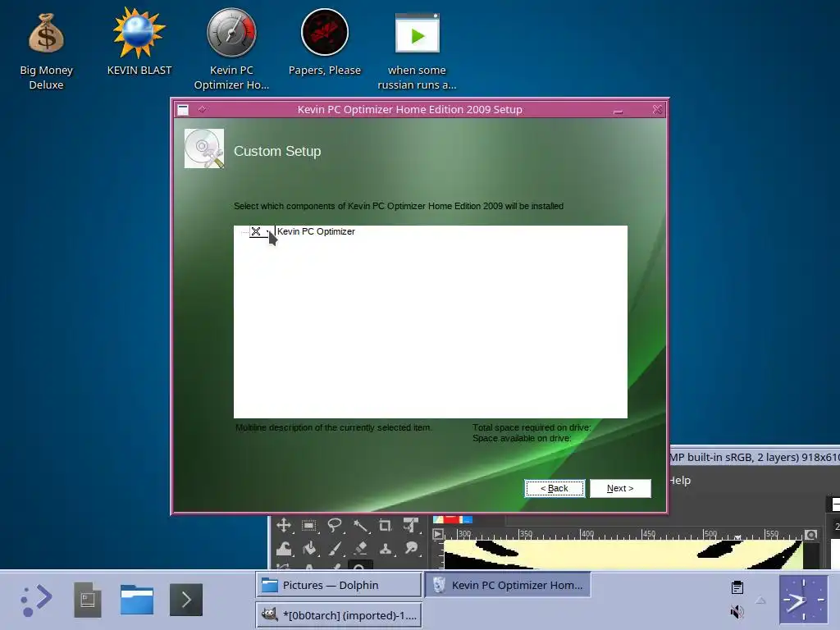Open the installer window menu icon in title bar

tap(183, 110)
